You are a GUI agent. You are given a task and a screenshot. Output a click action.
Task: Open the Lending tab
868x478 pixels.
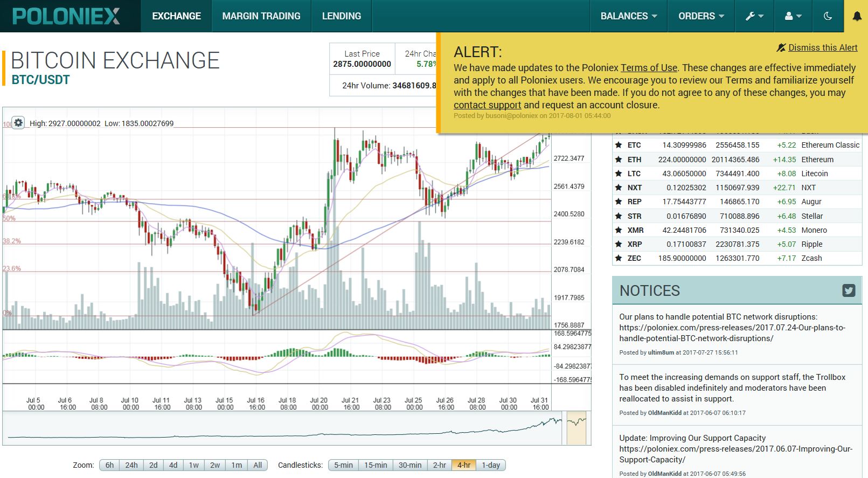342,16
